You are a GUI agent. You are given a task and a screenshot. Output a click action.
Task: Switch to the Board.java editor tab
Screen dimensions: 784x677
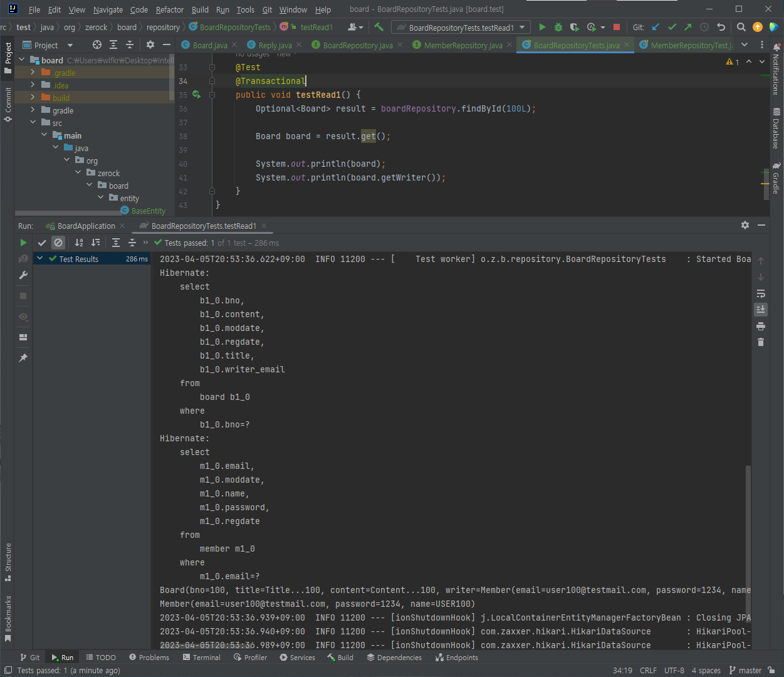(x=210, y=45)
